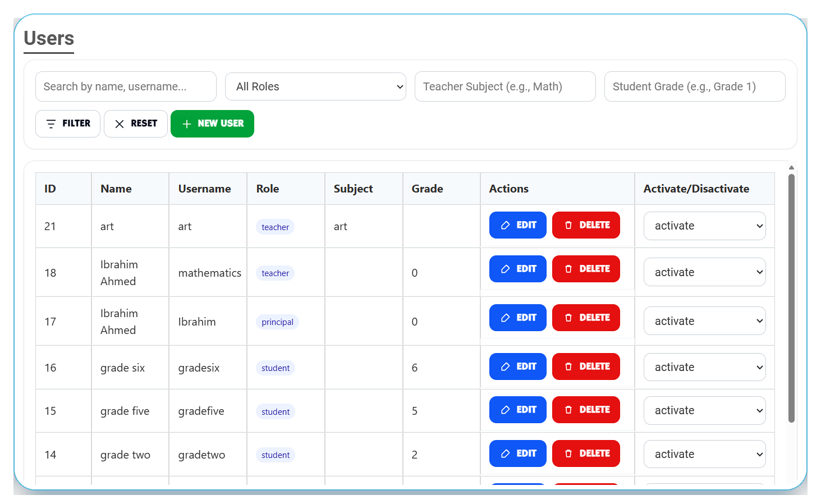Viewport: 821px width, 504px height.
Task: Focus the Search by name, username field
Action: pyautogui.click(x=126, y=86)
